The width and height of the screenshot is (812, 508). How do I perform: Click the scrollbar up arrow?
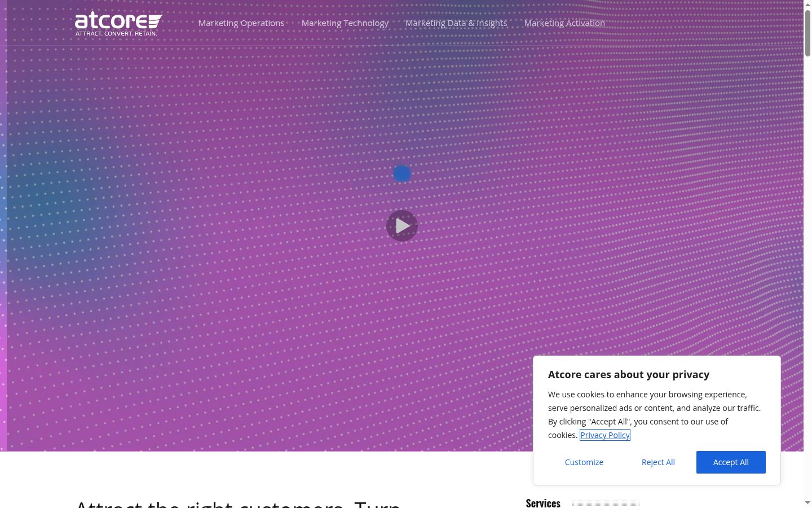[807, 4]
